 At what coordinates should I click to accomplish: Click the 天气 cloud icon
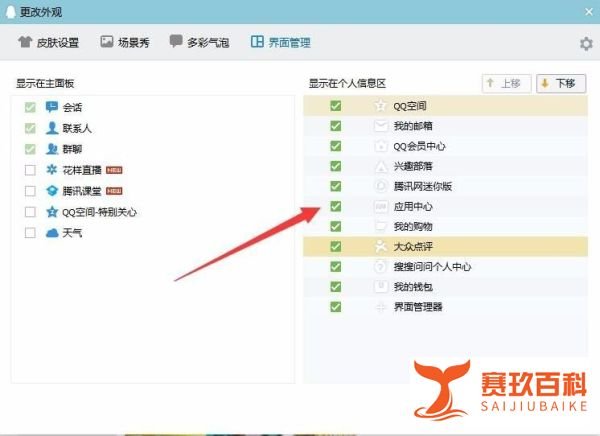coord(52,233)
